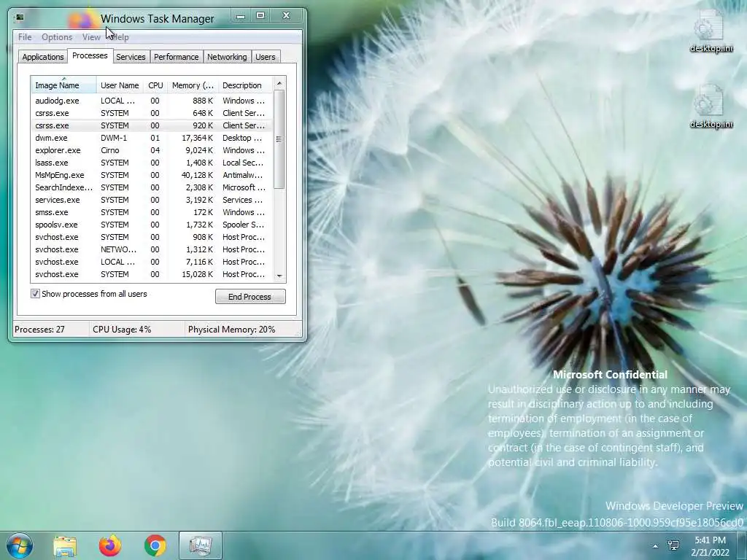Select the lsass.exe process
Viewport: 747px width, 560px height.
pyautogui.click(x=152, y=163)
